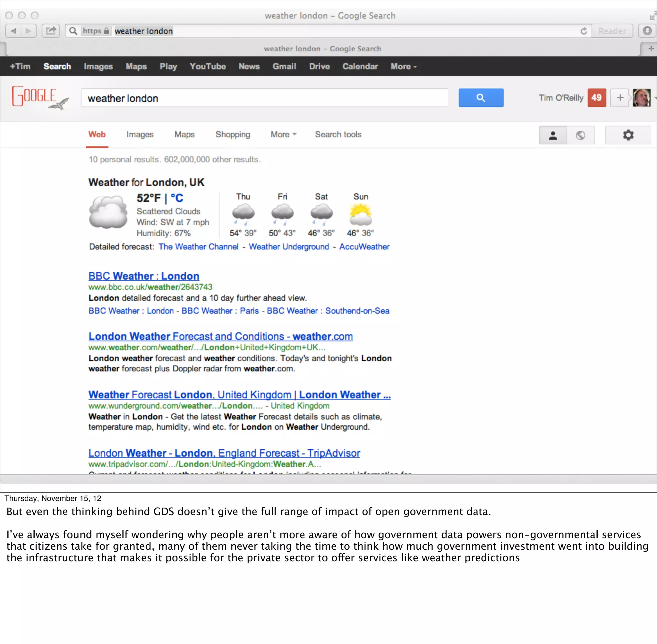Open London Weather Forecast and Conditions weather.com result
Image resolution: width=657 pixels, height=644 pixels.
click(221, 336)
